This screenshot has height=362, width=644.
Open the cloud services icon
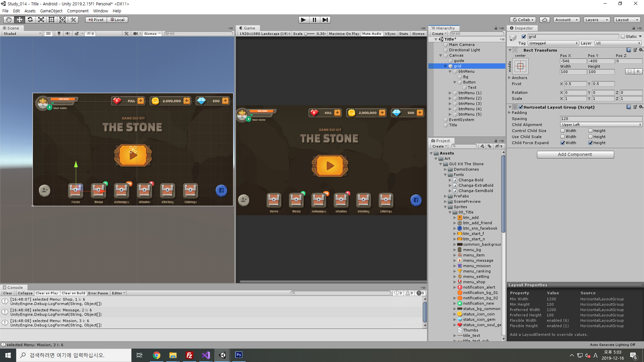coord(545,20)
